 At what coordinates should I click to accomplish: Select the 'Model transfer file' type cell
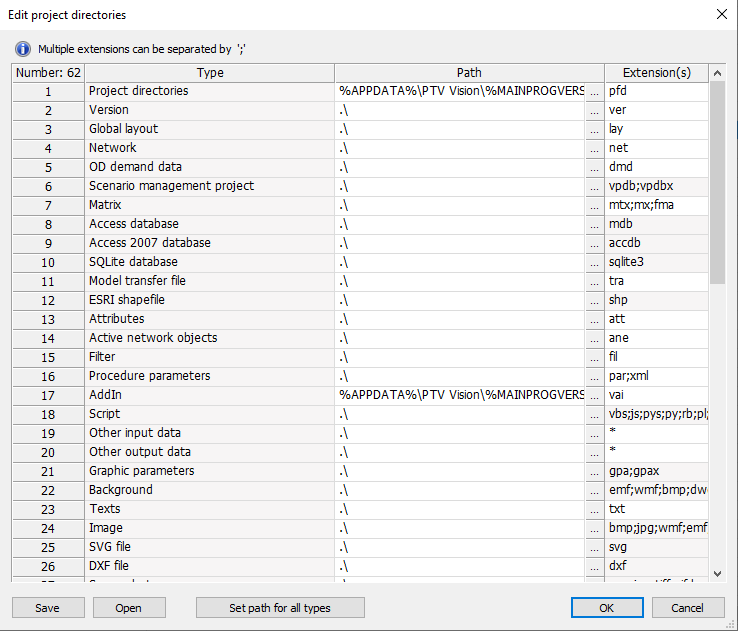tap(210, 281)
